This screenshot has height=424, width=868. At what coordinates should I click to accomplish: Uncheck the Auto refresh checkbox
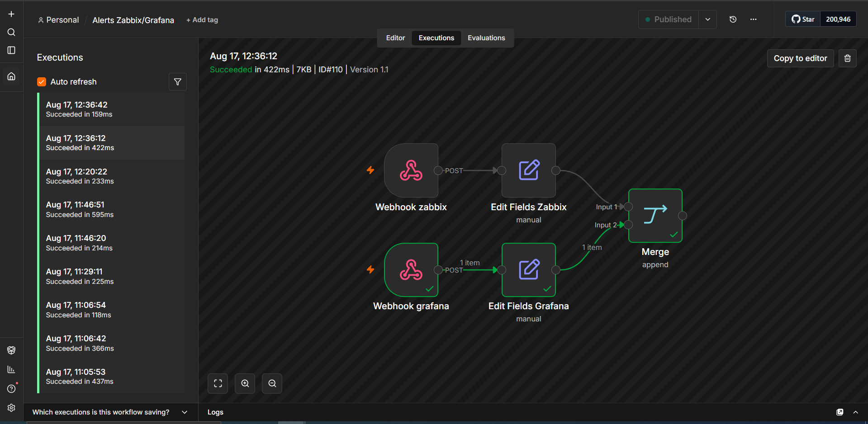click(x=42, y=82)
